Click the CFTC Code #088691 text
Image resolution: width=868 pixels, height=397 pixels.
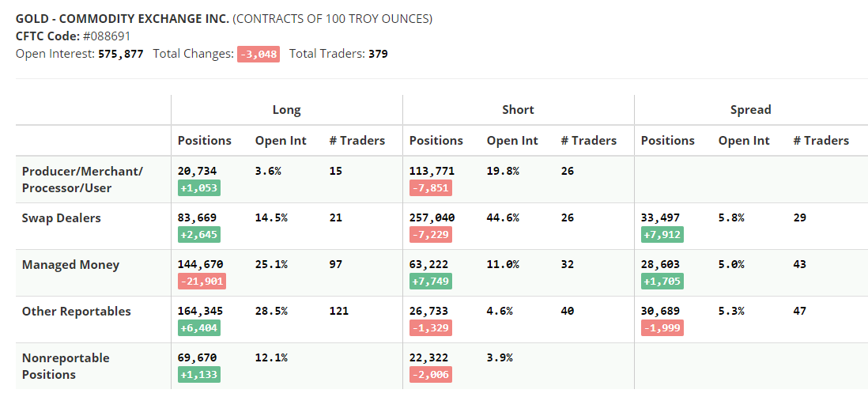(74, 36)
